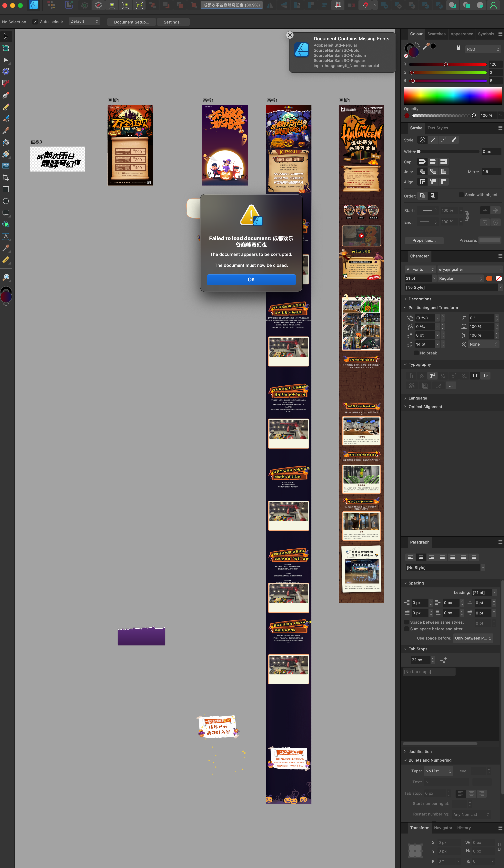Viewport: 504px width, 868px height.
Task: Toggle the Auto-select checkbox
Action: pyautogui.click(x=35, y=22)
